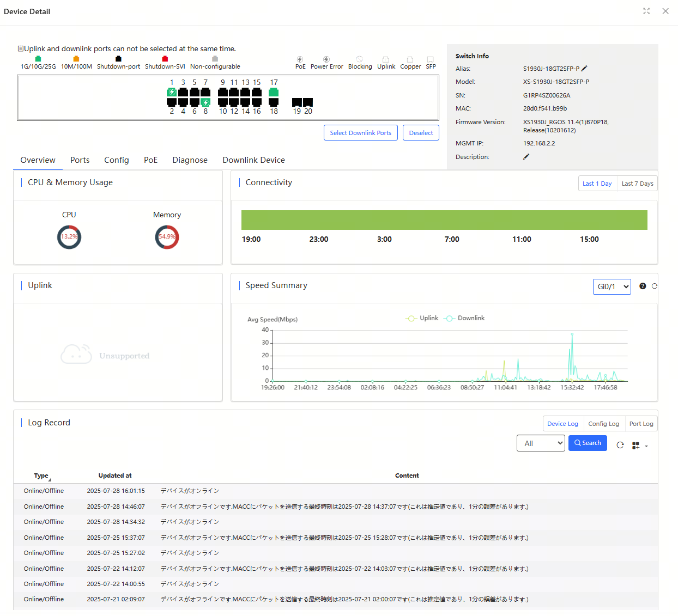Screen dimensions: 678x616
Task: Open the PoE tab
Action: [151, 160]
